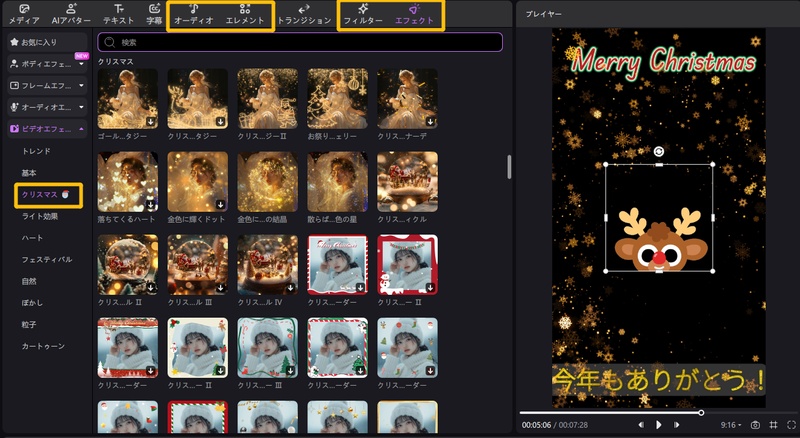The image size is (800, 438).
Task: Select the エフェクト tab
Action: 414,14
